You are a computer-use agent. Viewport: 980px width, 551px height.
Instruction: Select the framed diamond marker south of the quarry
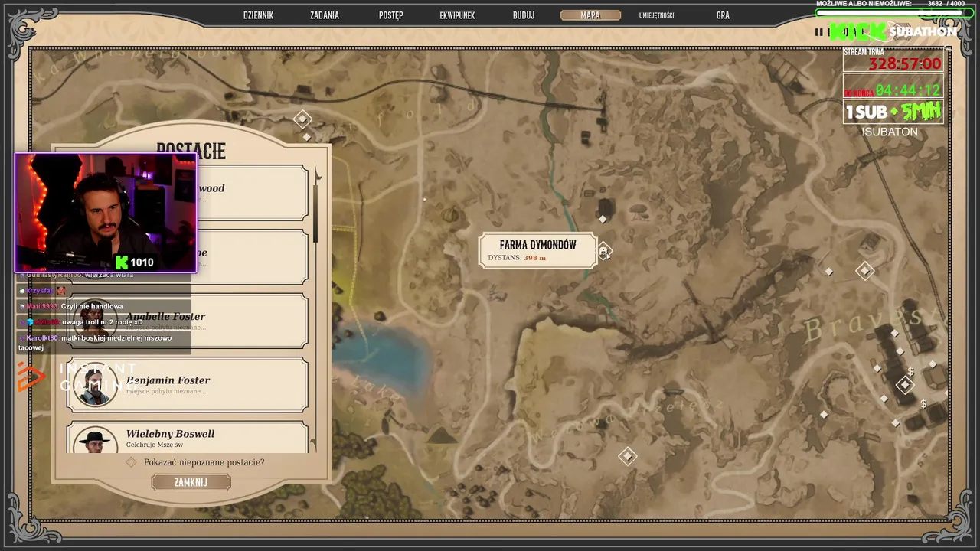click(x=627, y=456)
